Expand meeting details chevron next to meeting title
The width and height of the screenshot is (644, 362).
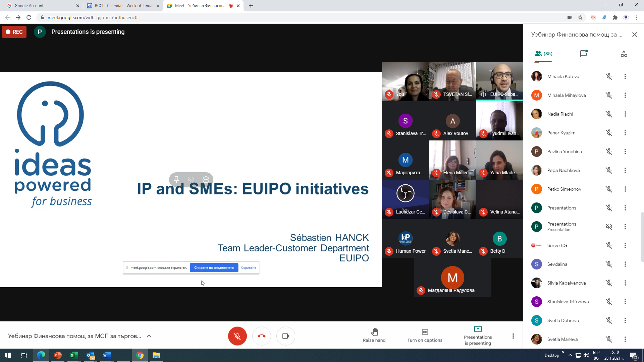149,336
